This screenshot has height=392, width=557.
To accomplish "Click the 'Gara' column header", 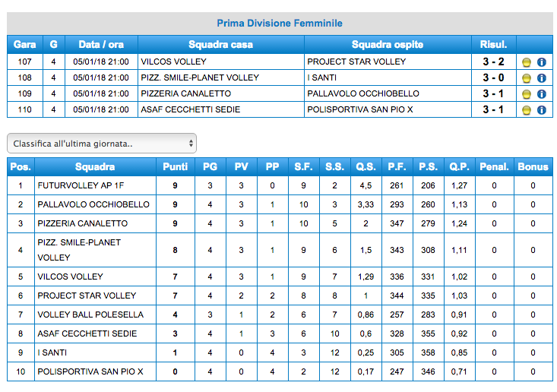I will tap(25, 44).
